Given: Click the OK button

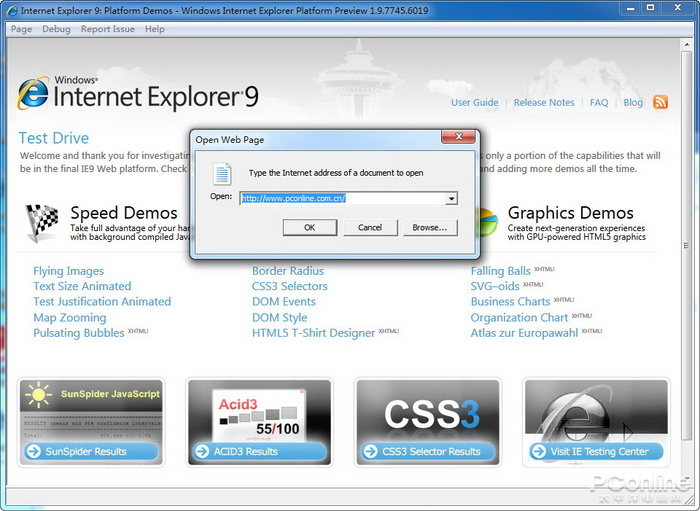Looking at the screenshot, I should (310, 228).
